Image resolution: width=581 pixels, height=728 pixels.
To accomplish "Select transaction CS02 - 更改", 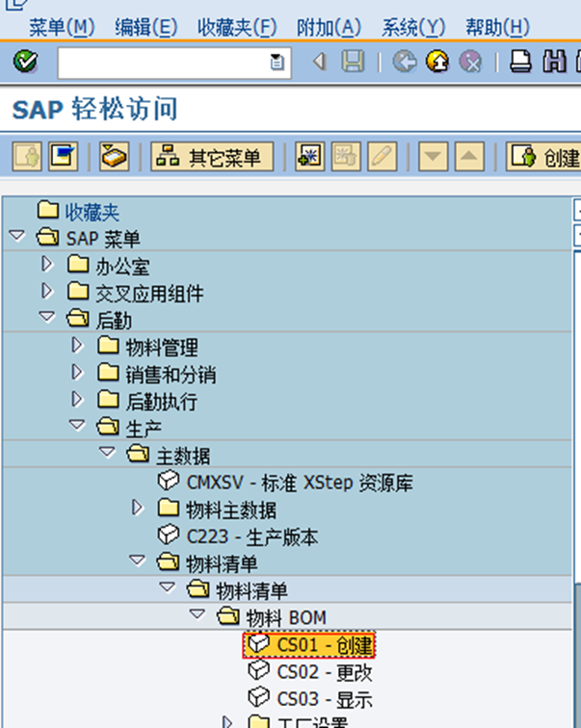I will [x=325, y=672].
